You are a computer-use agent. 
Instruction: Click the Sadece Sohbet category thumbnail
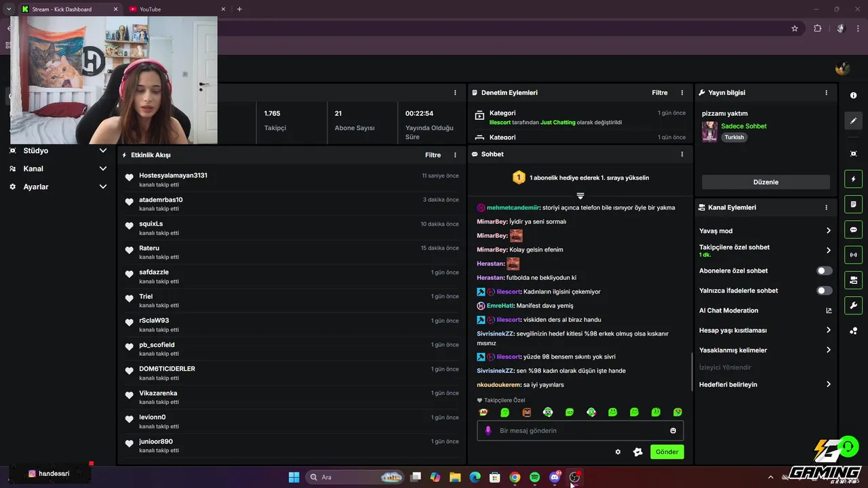tap(709, 131)
